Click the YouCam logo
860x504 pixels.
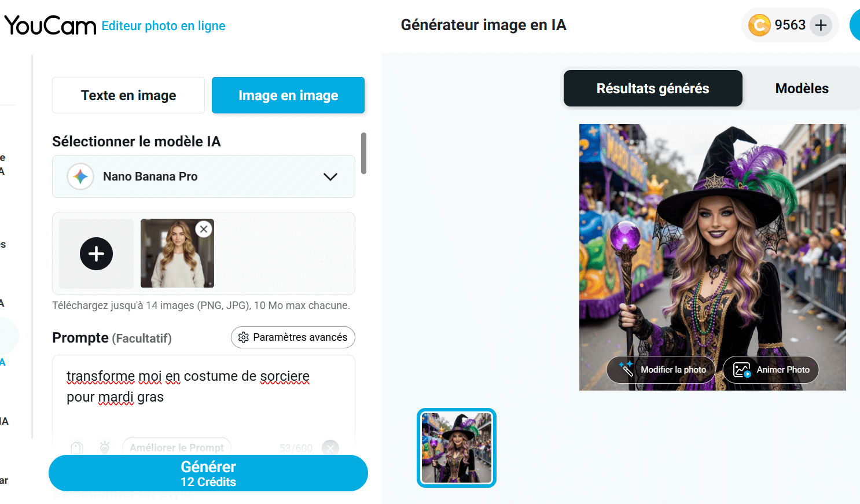tap(50, 25)
